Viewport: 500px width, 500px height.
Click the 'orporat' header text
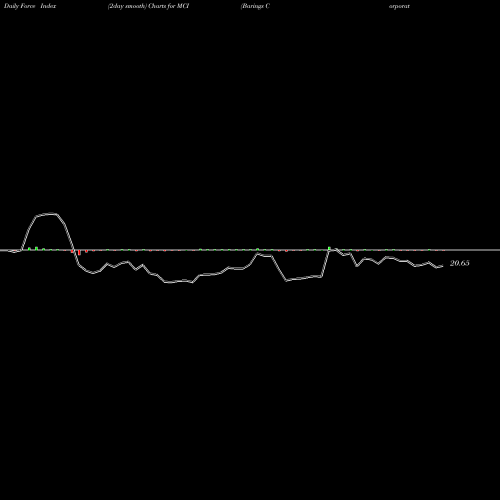(399, 6)
